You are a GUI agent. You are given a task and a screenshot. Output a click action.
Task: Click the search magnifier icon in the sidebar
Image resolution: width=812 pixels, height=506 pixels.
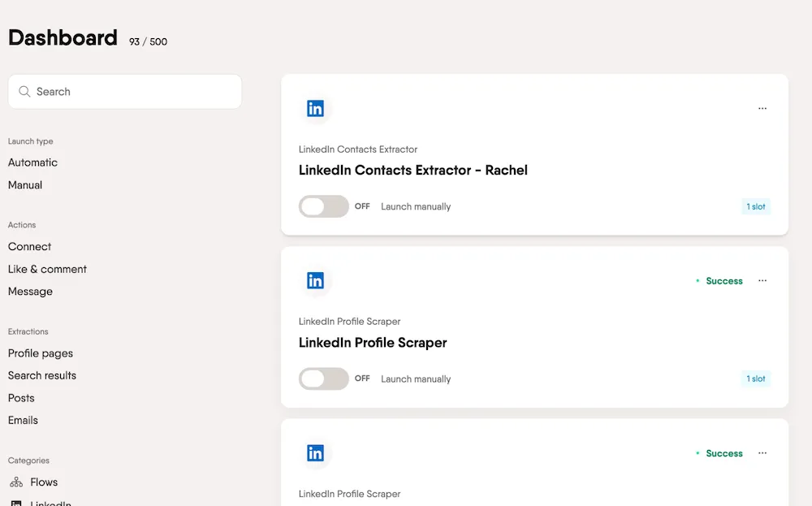tap(24, 91)
